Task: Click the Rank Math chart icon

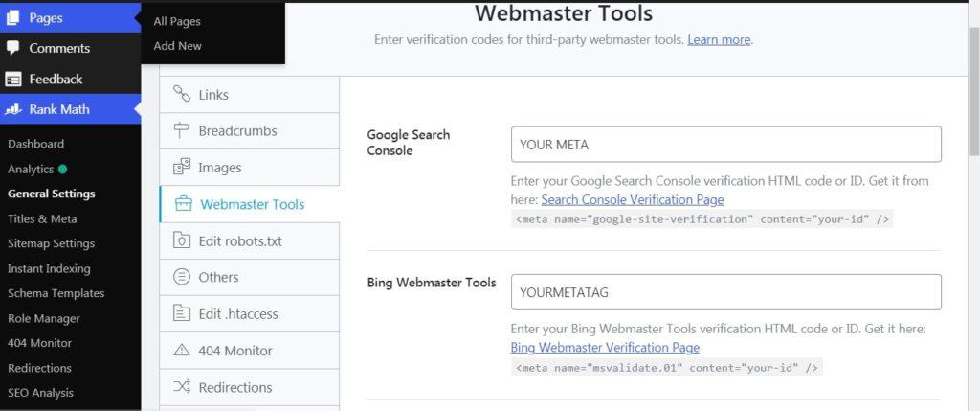Action: pyautogui.click(x=13, y=109)
